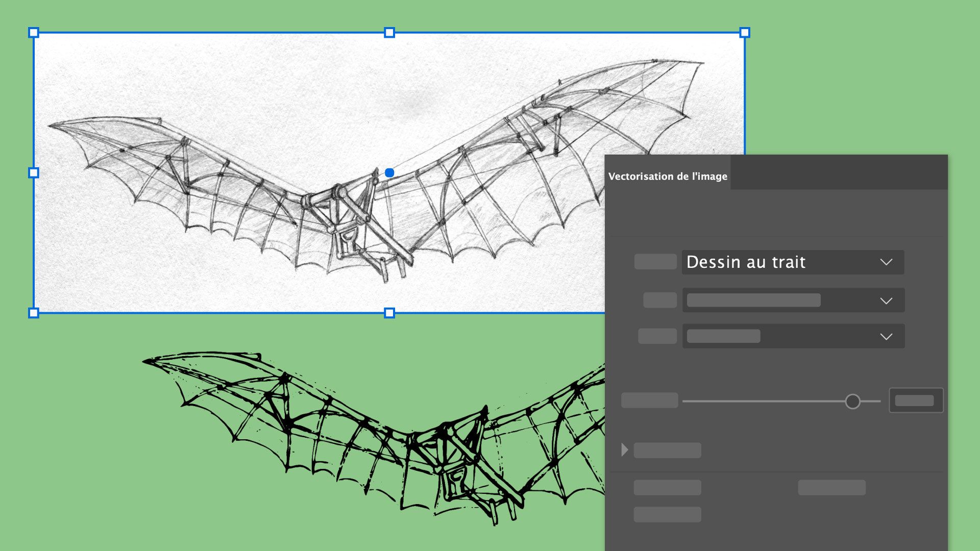This screenshot has height=551, width=980.
Task: Click the top-center selection handle
Action: [389, 32]
